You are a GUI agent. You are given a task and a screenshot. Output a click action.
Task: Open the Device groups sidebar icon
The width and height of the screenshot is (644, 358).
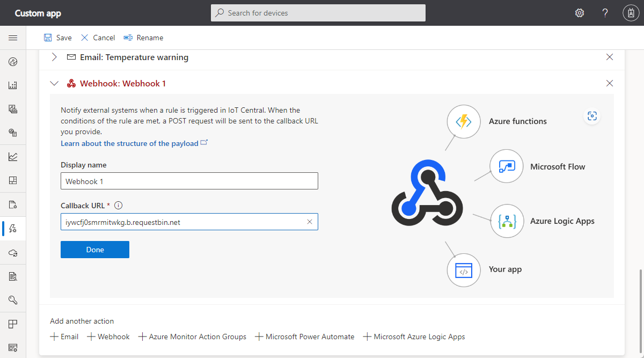(13, 109)
